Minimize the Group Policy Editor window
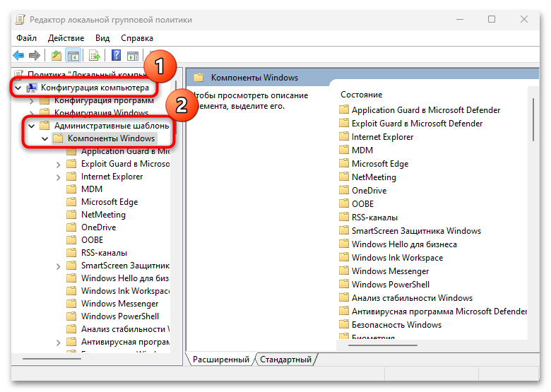 460,19
